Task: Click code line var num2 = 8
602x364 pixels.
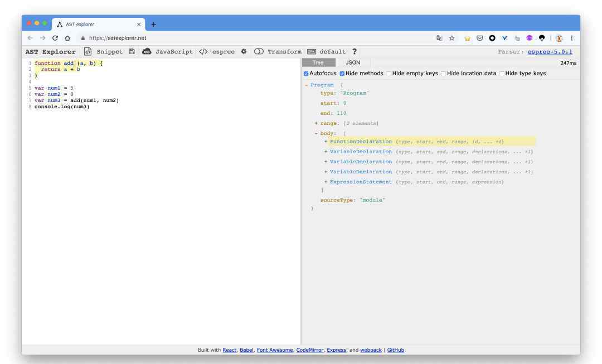Action: 54,94
